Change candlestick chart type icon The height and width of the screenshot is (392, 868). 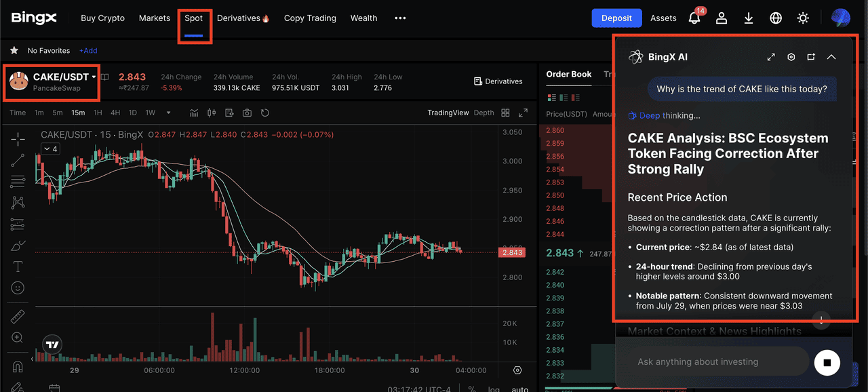(212, 113)
